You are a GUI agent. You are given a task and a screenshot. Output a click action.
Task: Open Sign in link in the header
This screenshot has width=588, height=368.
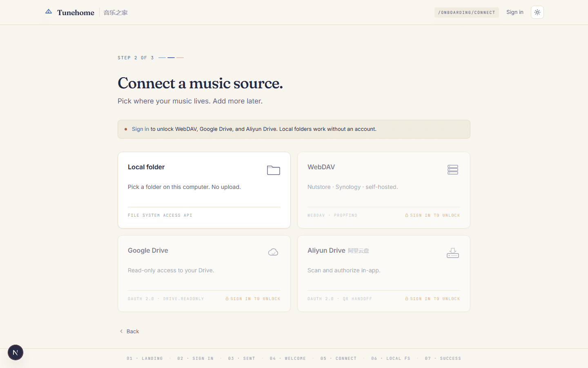pyautogui.click(x=514, y=12)
